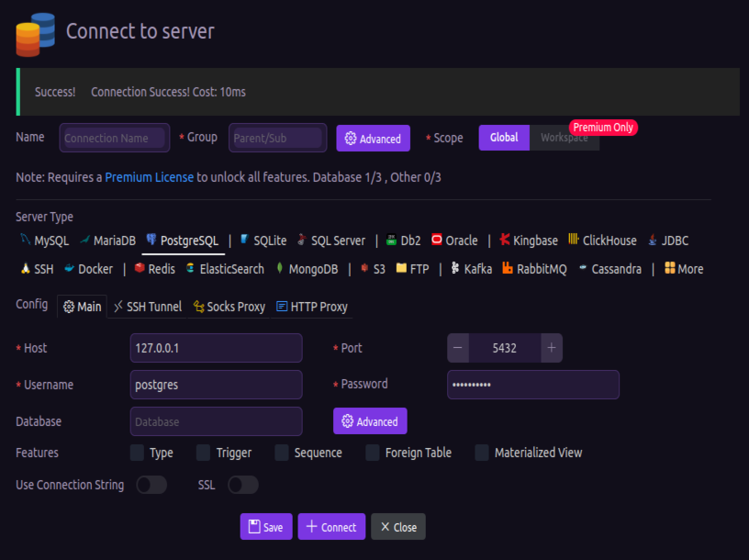Choose the Db2 server type
The height and width of the screenshot is (560, 749).
coord(404,241)
